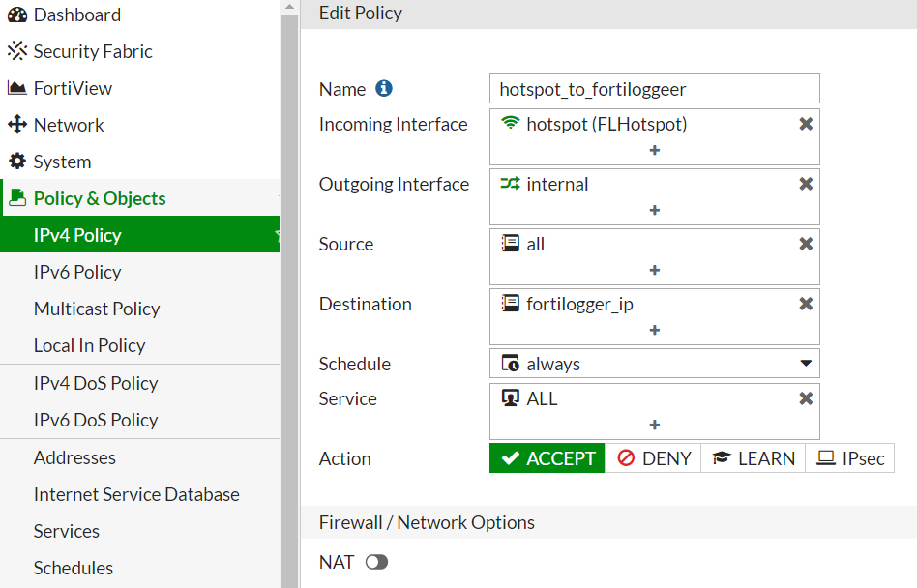This screenshot has width=917, height=588.
Task: Add another Incoming Interface with plus
Action: click(x=655, y=150)
